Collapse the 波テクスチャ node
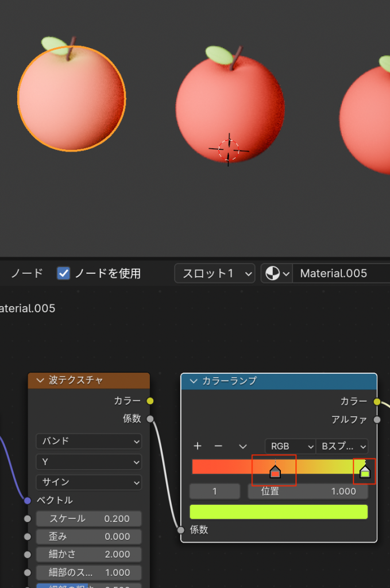This screenshot has height=588, width=390. coord(40,380)
